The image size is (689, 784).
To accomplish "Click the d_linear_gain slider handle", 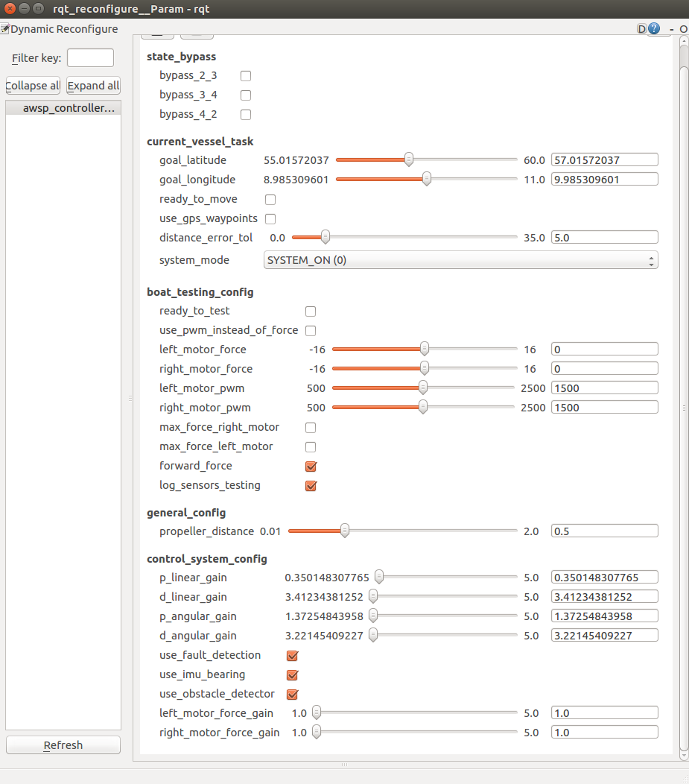I will coord(373,596).
